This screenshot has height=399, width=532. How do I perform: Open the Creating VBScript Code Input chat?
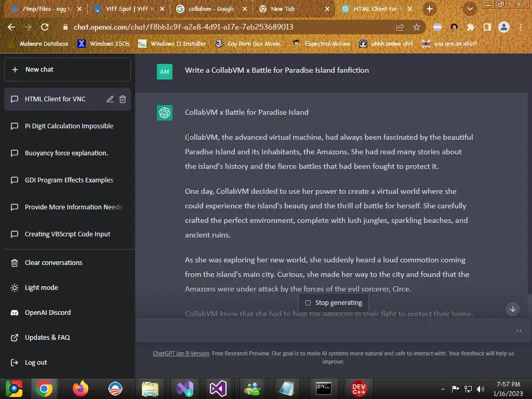[67, 234]
